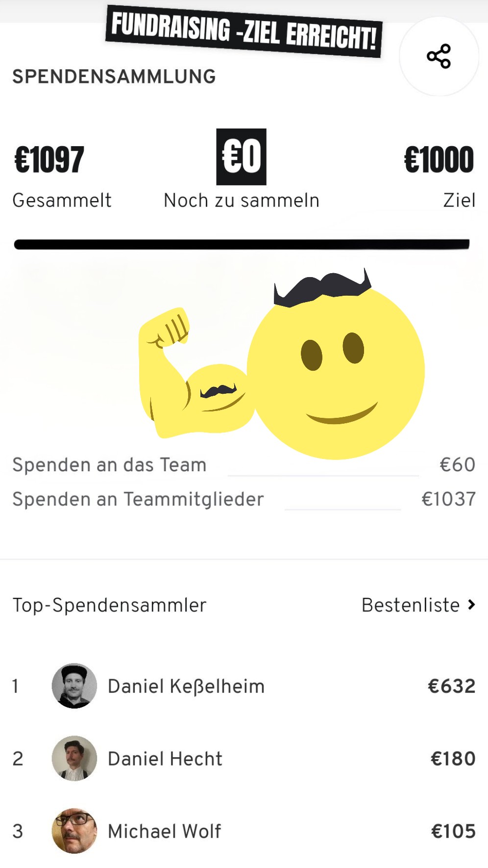Open the Bestenliste leaderboard link
The height and width of the screenshot is (868, 488).
point(411,605)
